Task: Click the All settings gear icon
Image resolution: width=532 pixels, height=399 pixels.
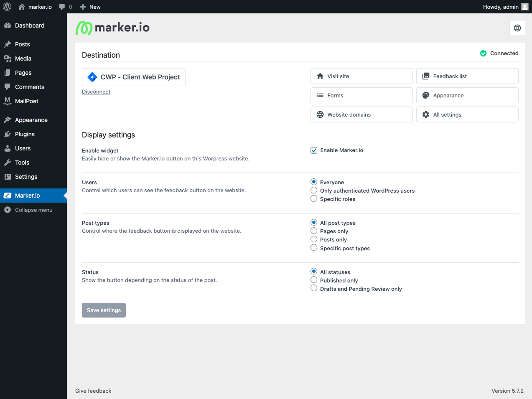Action: click(x=426, y=114)
